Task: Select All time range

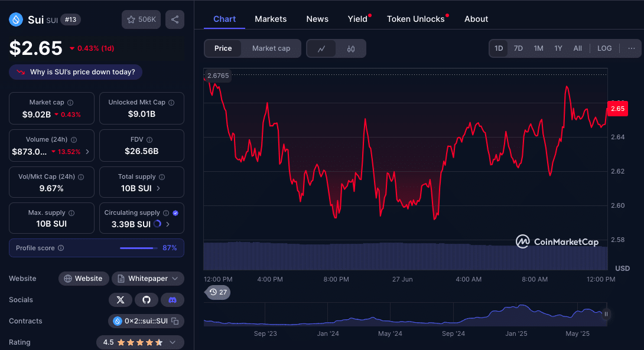Action: [577, 48]
